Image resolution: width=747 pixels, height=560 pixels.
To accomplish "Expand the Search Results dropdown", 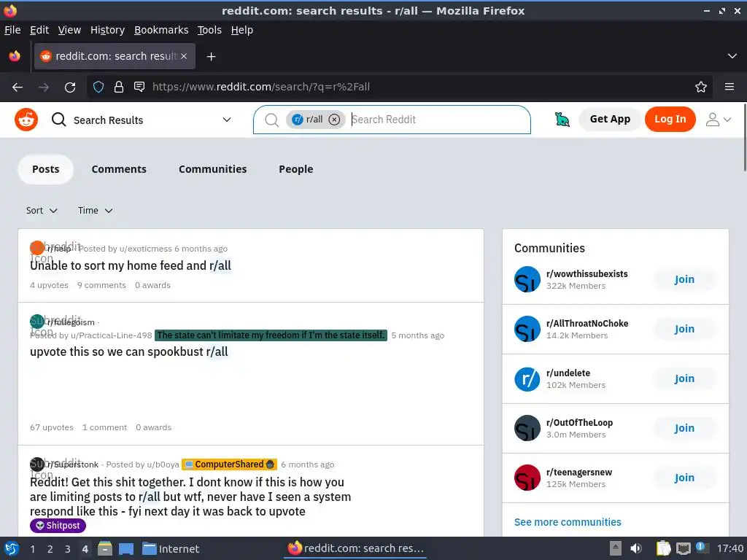I will coord(227,120).
